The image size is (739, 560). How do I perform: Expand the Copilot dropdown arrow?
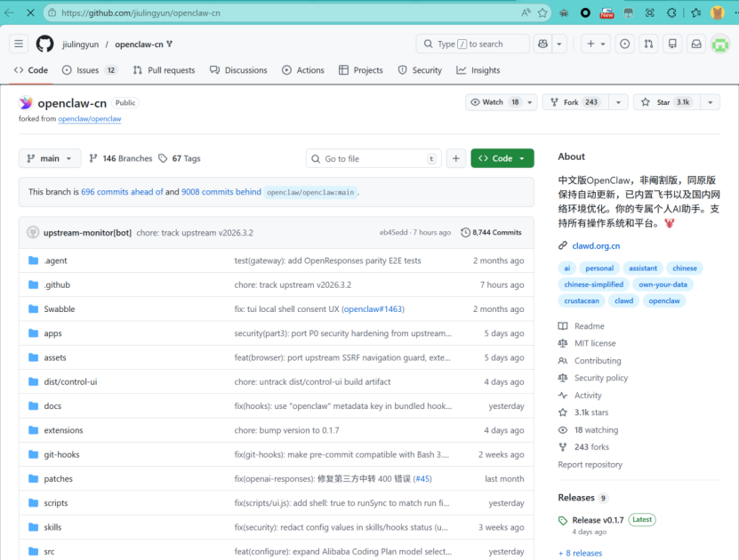pos(559,44)
